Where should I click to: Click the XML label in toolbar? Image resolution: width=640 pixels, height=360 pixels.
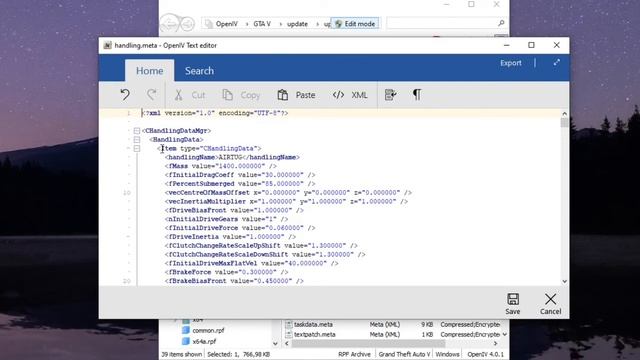359,95
